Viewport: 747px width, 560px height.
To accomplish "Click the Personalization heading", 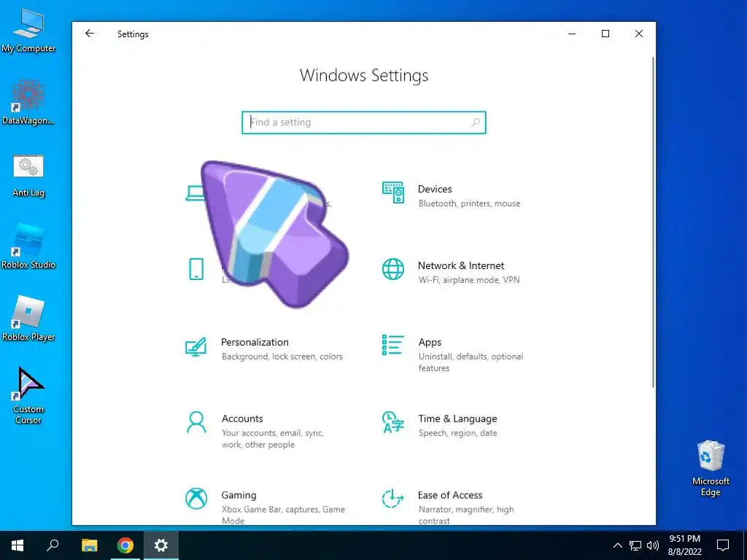I will 255,342.
